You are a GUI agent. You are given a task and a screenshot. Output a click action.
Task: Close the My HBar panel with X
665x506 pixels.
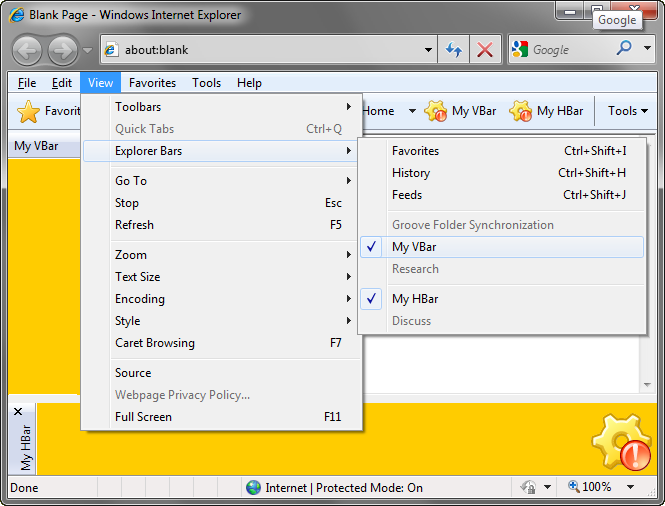coord(16,410)
